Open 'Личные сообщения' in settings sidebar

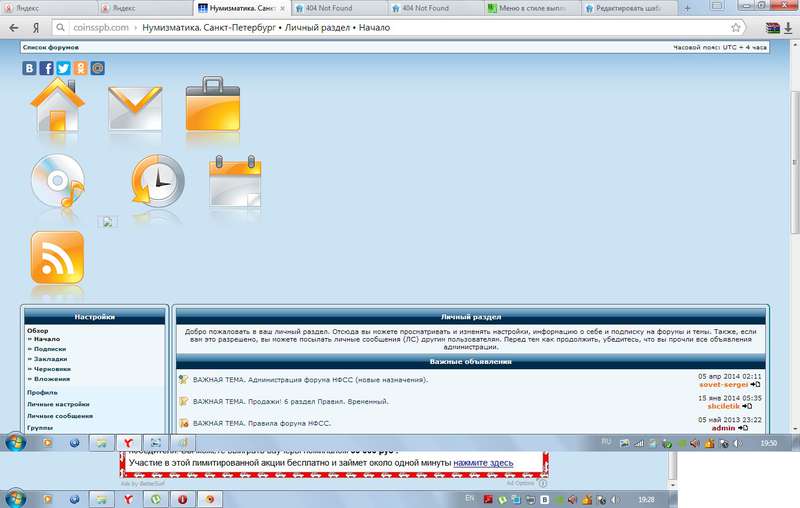(x=60, y=416)
